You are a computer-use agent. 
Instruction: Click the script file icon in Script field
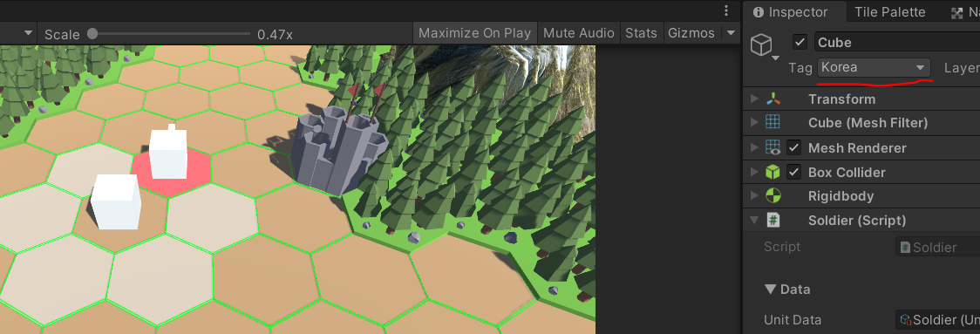coord(905,247)
